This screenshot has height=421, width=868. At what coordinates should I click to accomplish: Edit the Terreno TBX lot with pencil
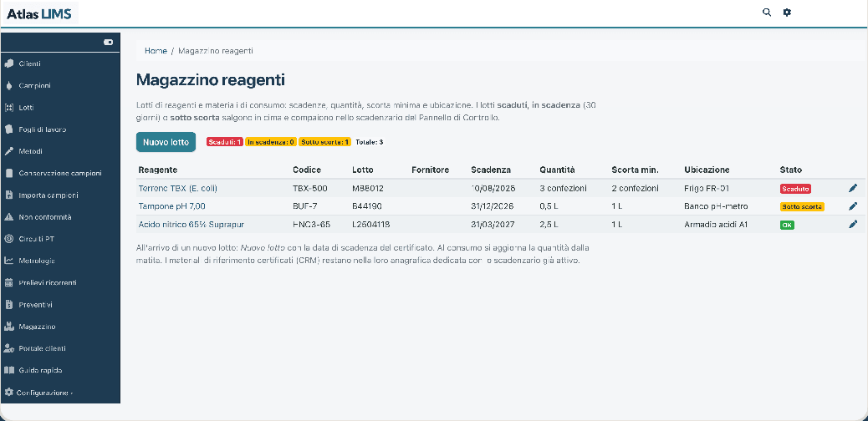(853, 189)
